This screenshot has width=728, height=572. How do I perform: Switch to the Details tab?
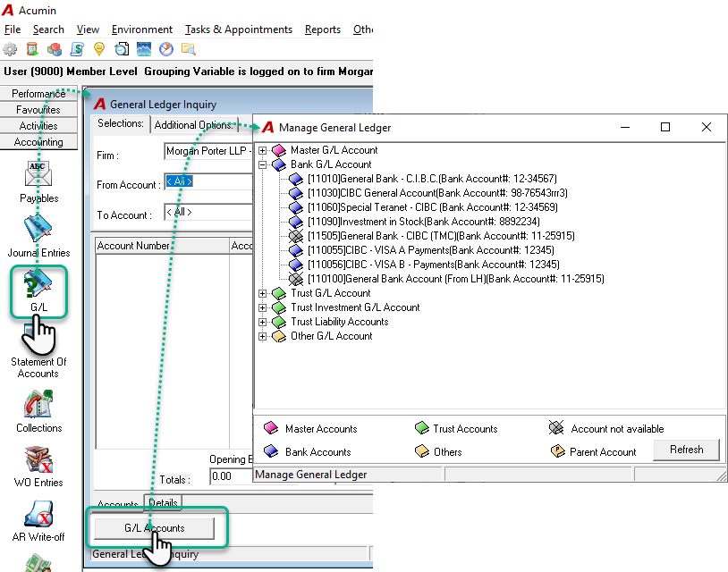pos(163,503)
